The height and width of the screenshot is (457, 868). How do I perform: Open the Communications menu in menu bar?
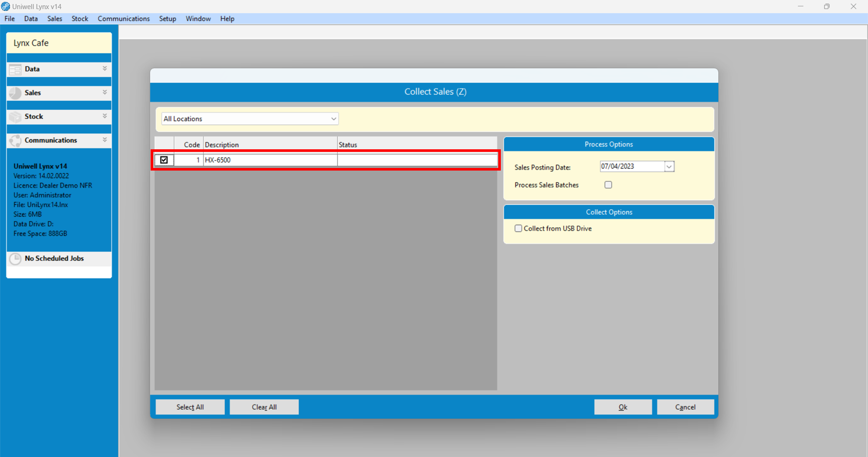click(124, 19)
